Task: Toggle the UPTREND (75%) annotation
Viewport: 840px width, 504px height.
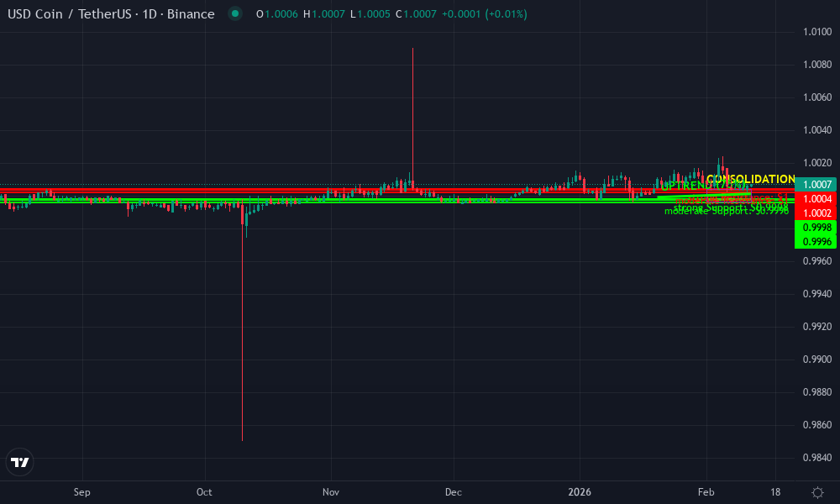Action: coord(706,186)
